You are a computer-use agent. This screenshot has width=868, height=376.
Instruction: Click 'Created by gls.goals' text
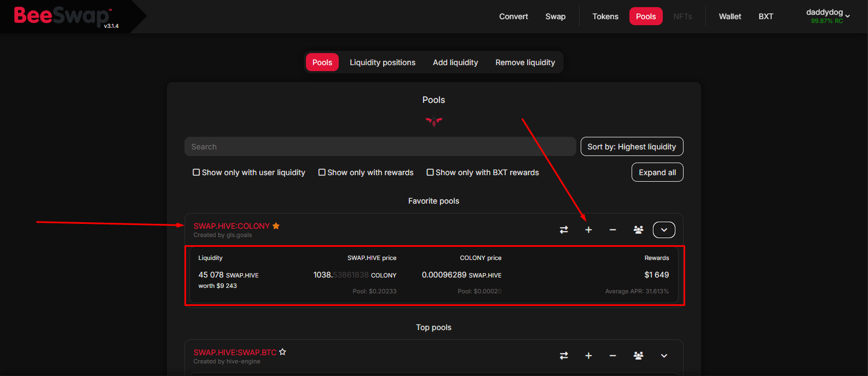pos(223,235)
